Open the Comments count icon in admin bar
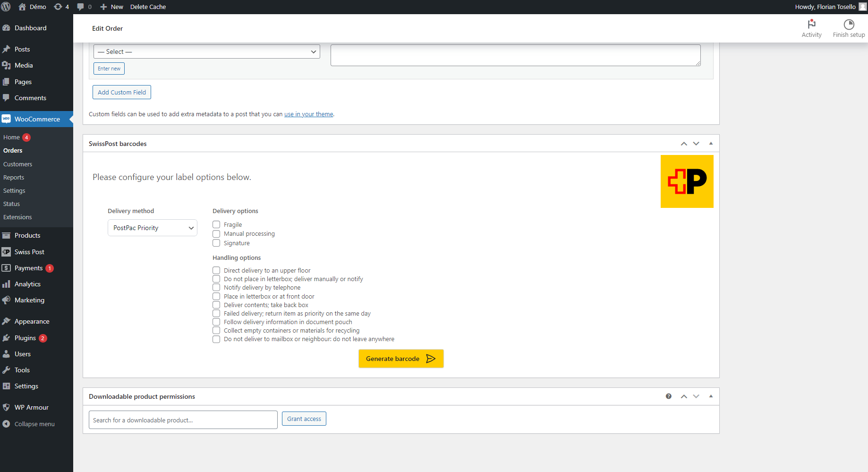Viewport: 868px width, 472px height. pos(81,7)
